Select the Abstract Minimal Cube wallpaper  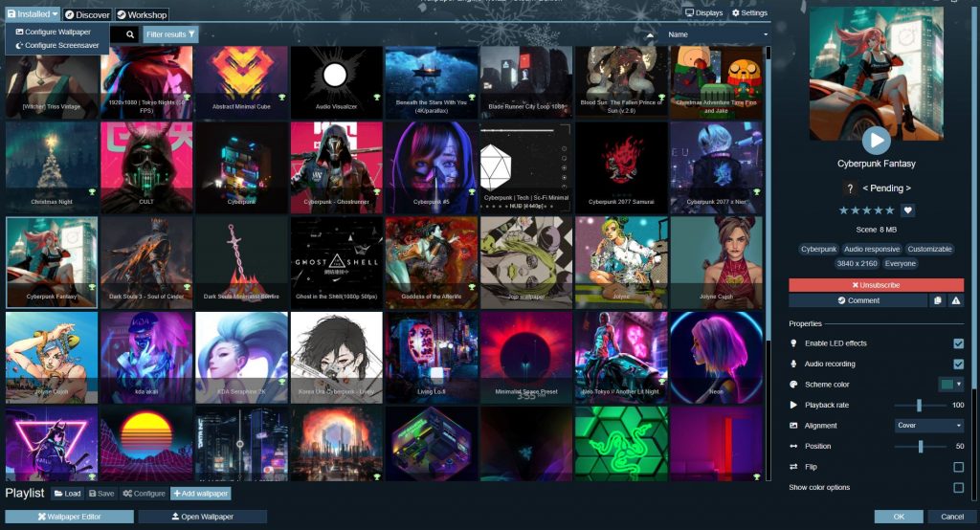(241, 82)
